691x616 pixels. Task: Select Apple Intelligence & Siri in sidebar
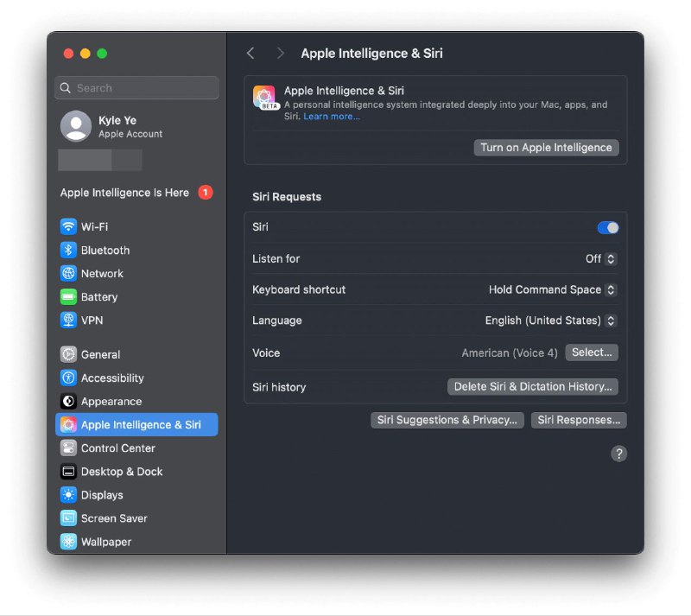pos(136,424)
